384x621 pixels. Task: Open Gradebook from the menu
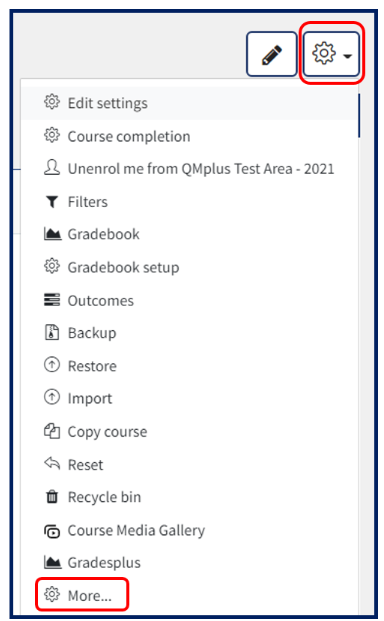tap(103, 234)
